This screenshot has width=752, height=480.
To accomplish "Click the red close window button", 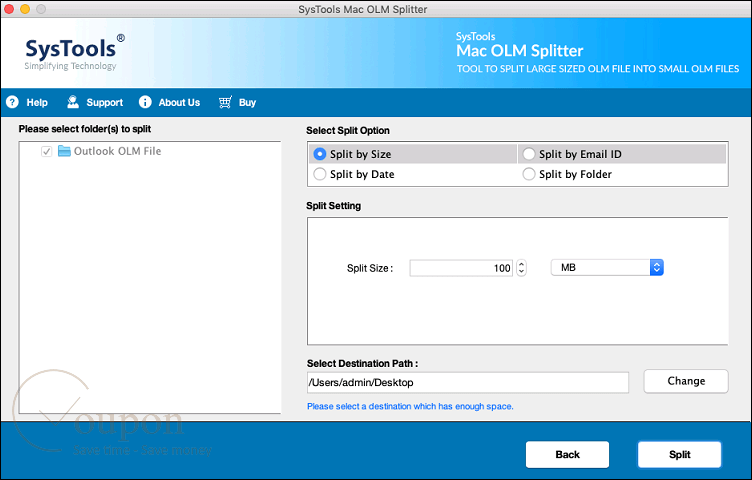I will [9, 9].
